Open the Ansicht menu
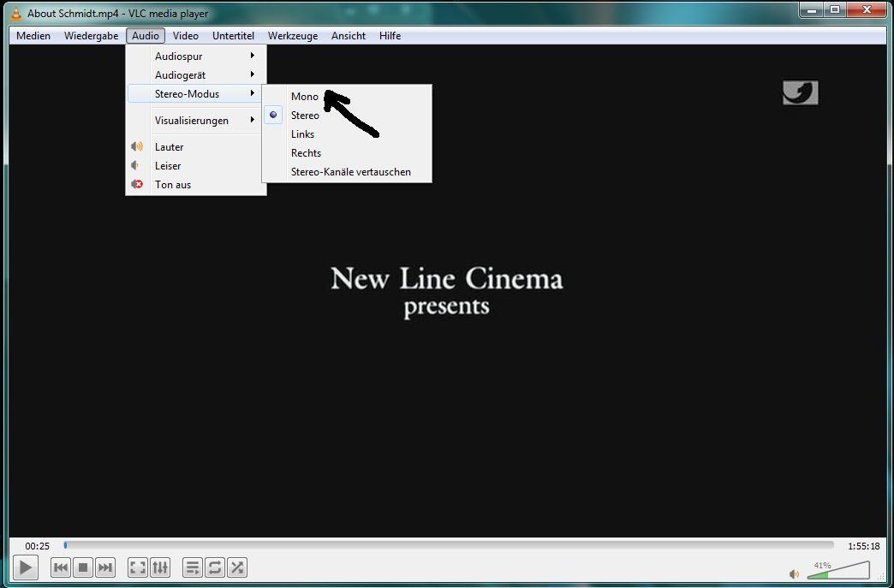This screenshot has width=894, height=588. tap(349, 35)
